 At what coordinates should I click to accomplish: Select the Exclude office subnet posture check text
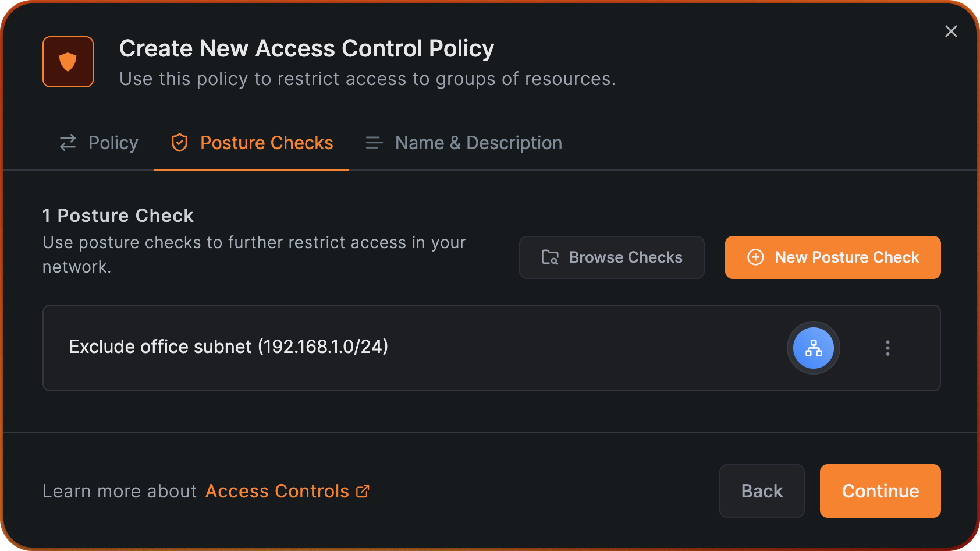[x=229, y=347]
